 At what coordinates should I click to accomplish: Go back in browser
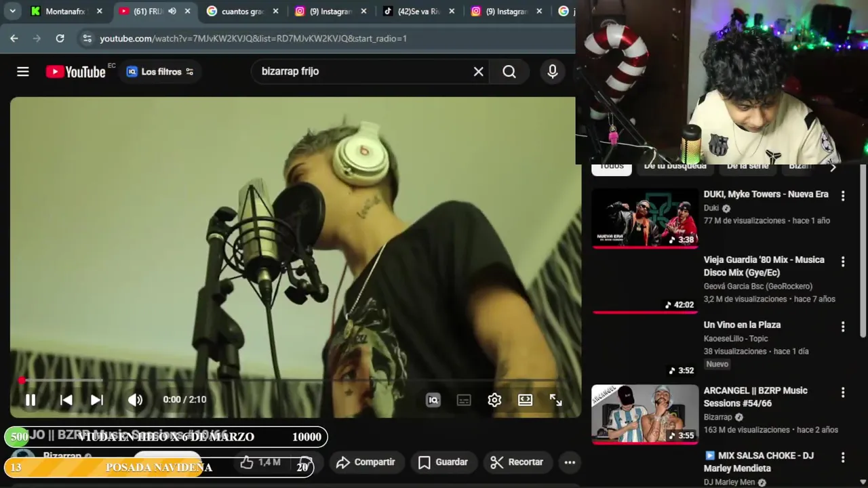click(14, 39)
